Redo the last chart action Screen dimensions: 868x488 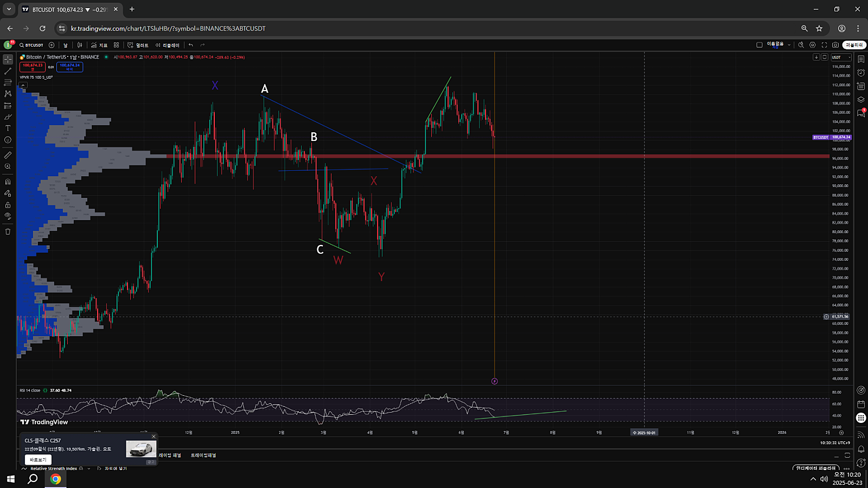click(202, 45)
